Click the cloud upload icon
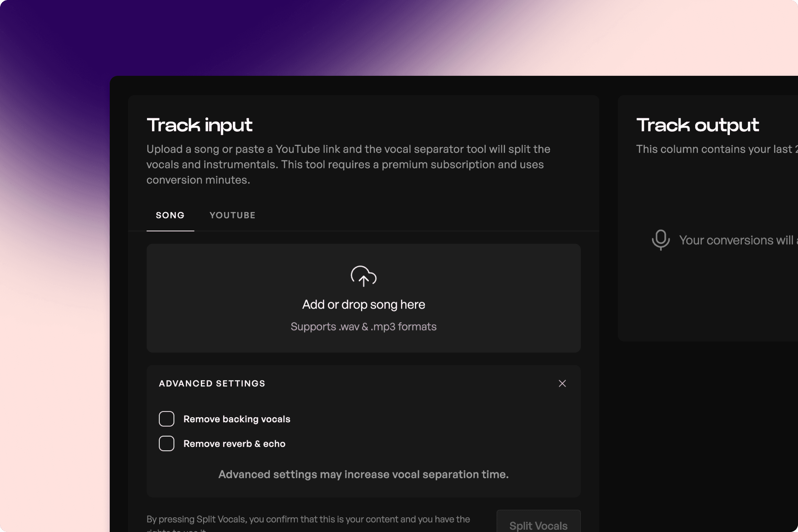The width and height of the screenshot is (798, 532). pos(363,276)
